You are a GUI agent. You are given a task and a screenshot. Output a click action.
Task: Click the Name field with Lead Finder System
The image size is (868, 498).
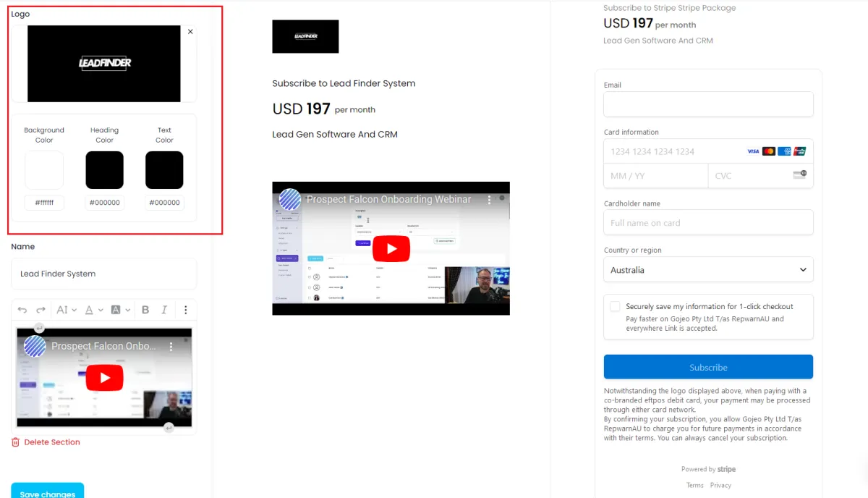point(104,274)
